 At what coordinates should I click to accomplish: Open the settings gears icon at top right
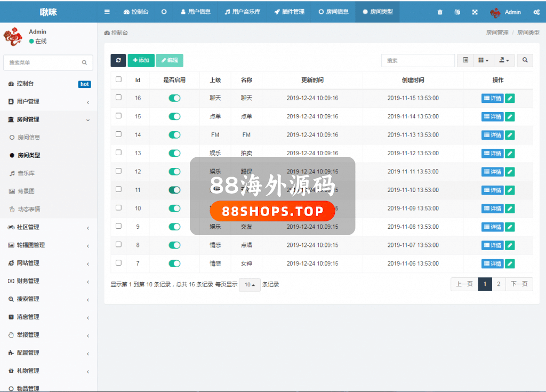(536, 12)
